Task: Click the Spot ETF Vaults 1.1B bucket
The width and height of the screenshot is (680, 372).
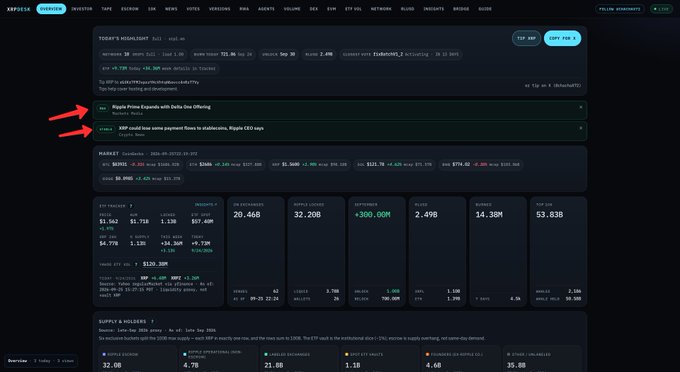Action: 380,359
